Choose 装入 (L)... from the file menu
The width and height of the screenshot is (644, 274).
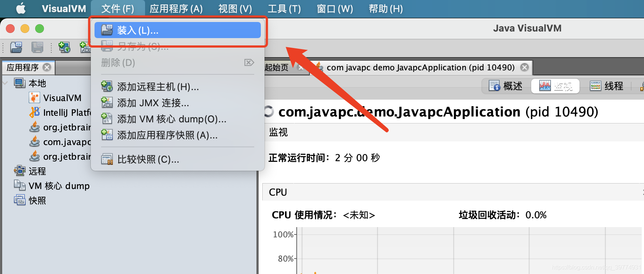pos(178,30)
